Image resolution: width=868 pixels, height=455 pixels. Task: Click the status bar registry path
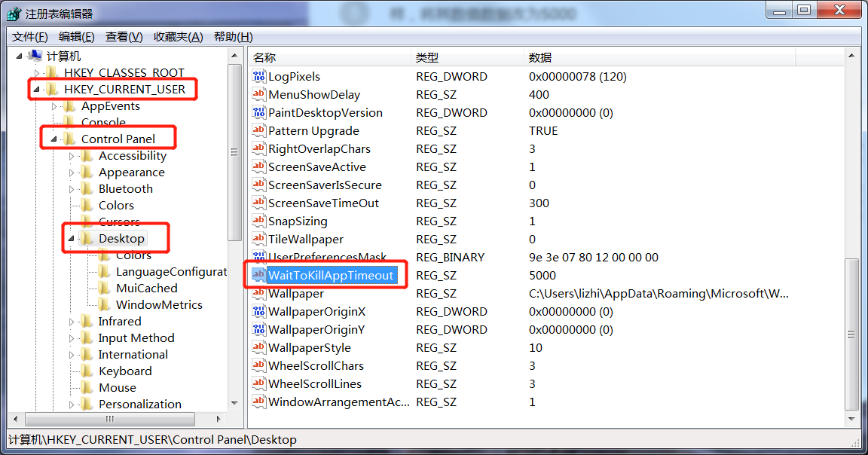coord(153,439)
